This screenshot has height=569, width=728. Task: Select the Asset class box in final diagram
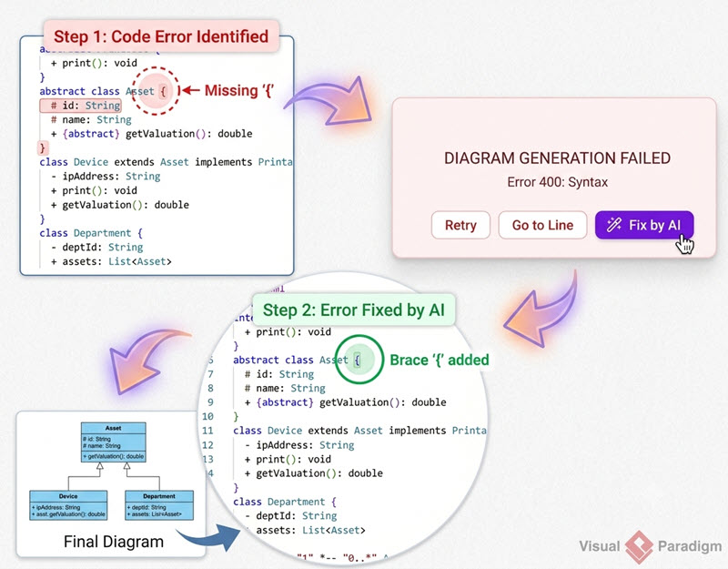[113, 442]
